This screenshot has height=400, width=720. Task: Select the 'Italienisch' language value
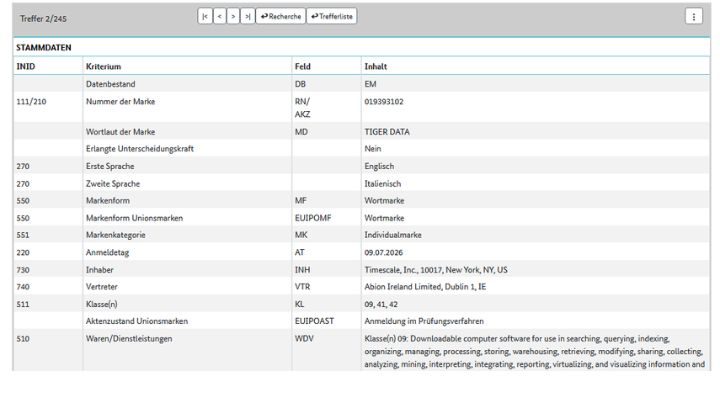coord(383,184)
